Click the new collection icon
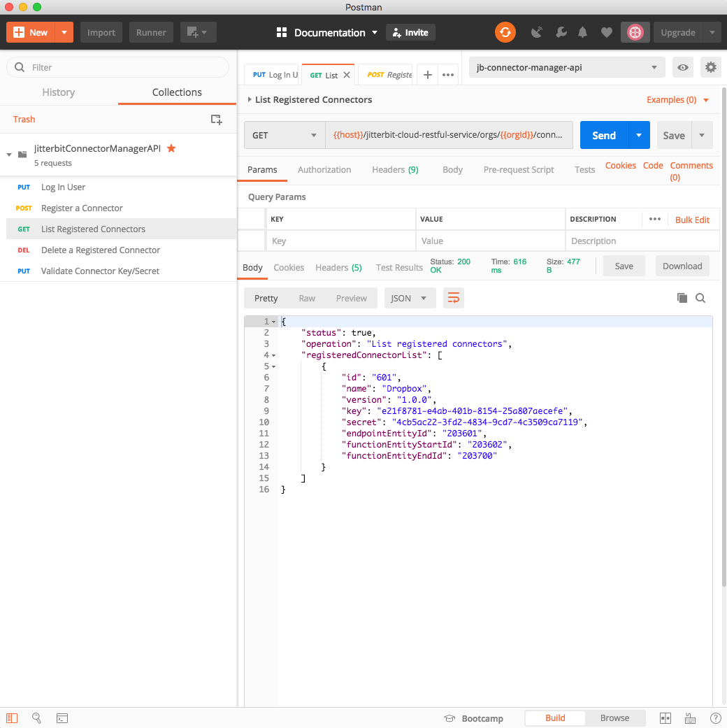The image size is (727, 728). pos(217,120)
